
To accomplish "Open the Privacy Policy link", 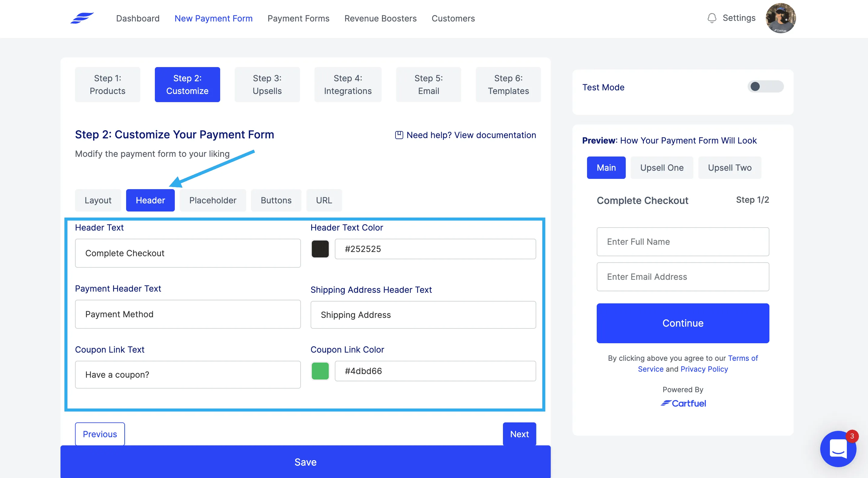I will [x=704, y=369].
